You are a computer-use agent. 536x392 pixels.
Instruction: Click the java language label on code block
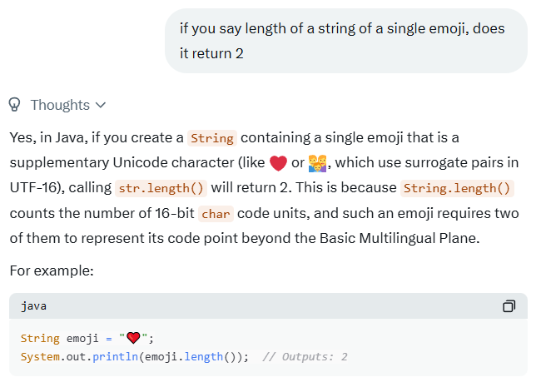coord(33,306)
